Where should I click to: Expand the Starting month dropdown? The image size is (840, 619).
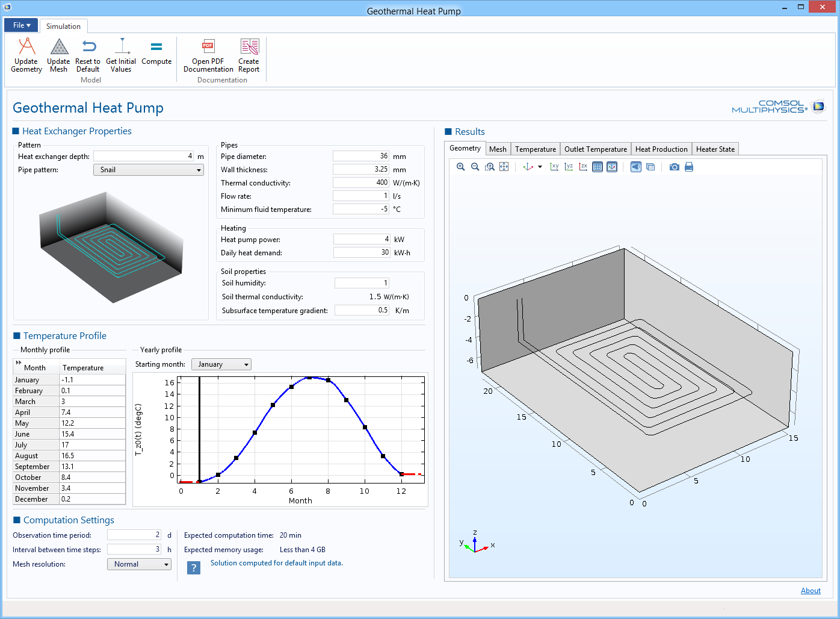[x=221, y=364]
